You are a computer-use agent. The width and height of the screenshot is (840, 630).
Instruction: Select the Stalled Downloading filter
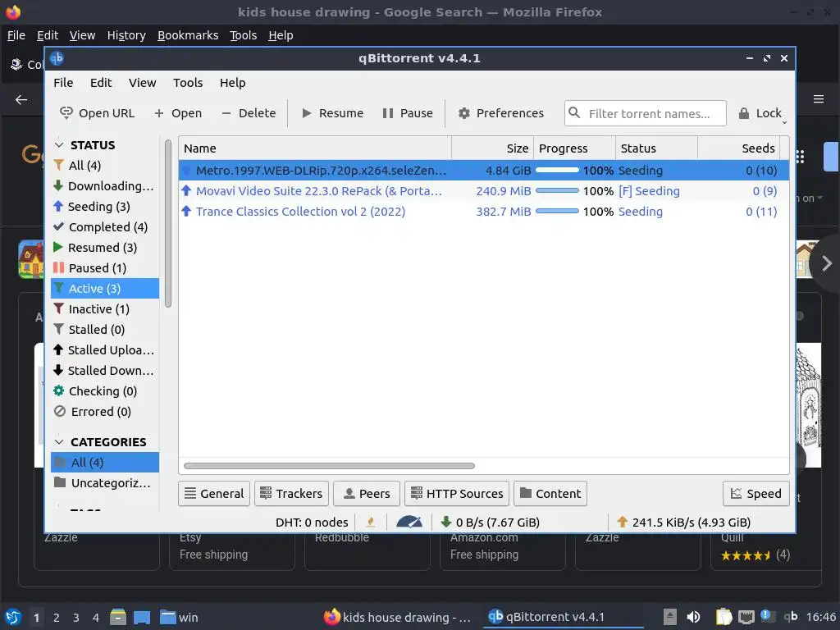point(105,370)
